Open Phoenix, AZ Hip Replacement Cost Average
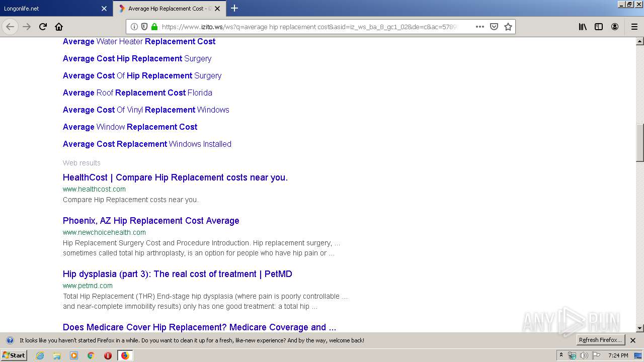The height and width of the screenshot is (362, 644). point(151,221)
